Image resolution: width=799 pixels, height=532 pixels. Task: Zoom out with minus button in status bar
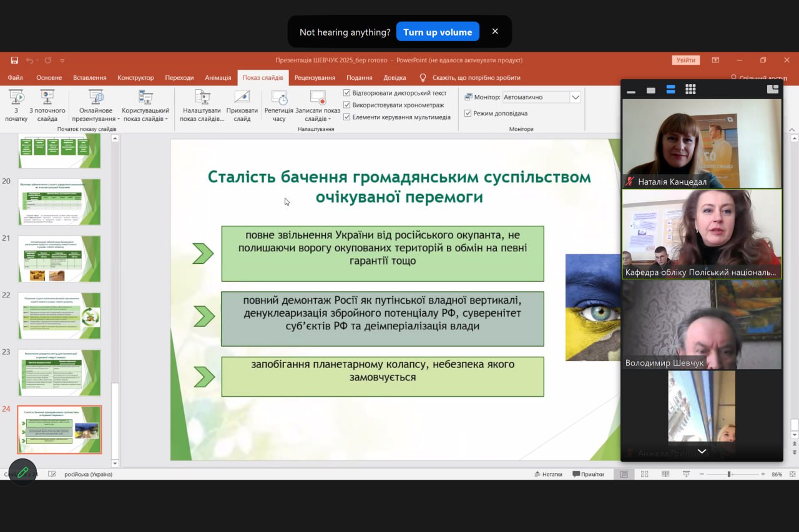coord(702,474)
